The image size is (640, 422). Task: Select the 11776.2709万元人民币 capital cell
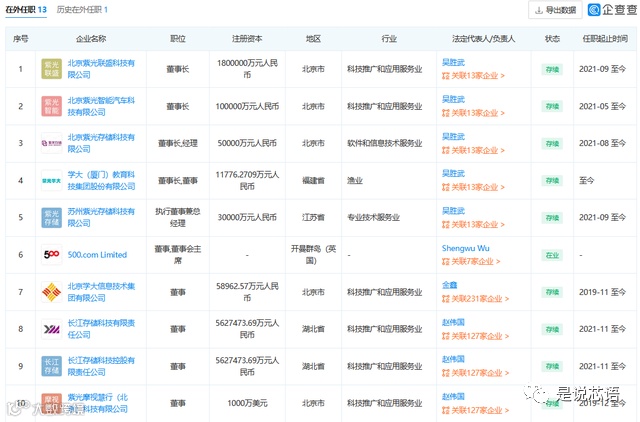click(247, 180)
